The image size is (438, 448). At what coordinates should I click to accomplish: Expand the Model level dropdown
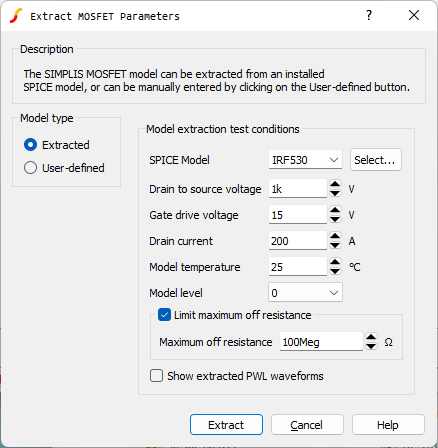[x=305, y=293]
